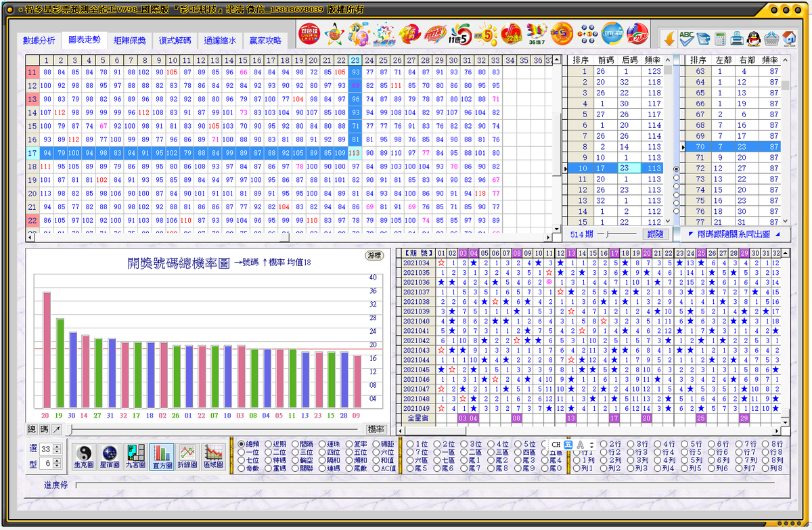Switch to the 區域圖 area chart
Viewport: 812px width, 530px height.
pyautogui.click(x=213, y=457)
